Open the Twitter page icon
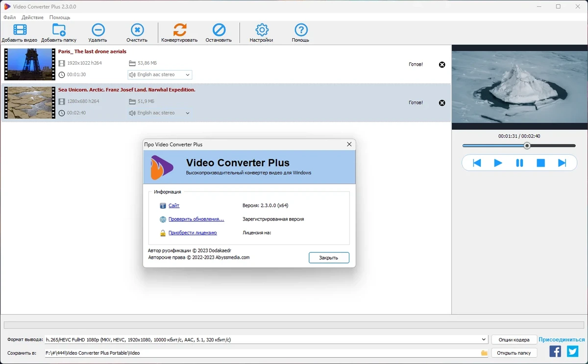The image size is (588, 364). [573, 351]
